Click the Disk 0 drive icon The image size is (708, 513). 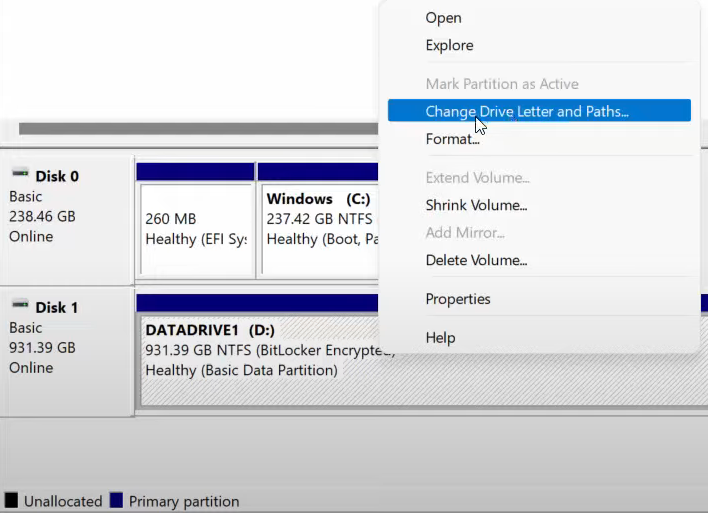[20, 176]
